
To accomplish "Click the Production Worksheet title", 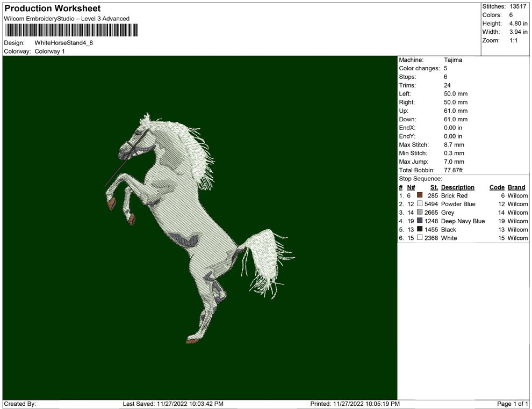I will [x=53, y=9].
